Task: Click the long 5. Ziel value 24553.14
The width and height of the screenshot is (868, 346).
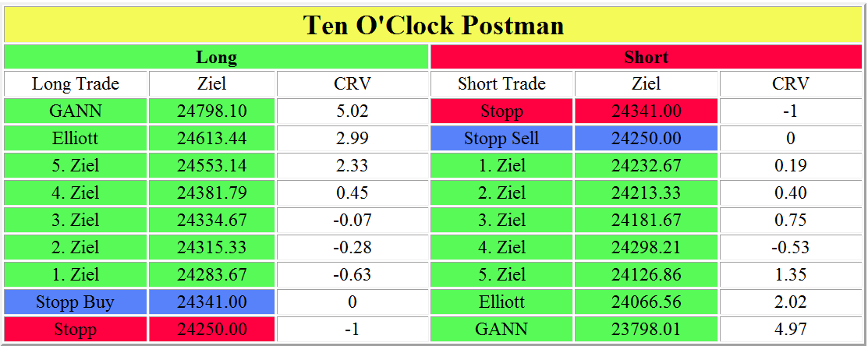Action: pyautogui.click(x=212, y=165)
